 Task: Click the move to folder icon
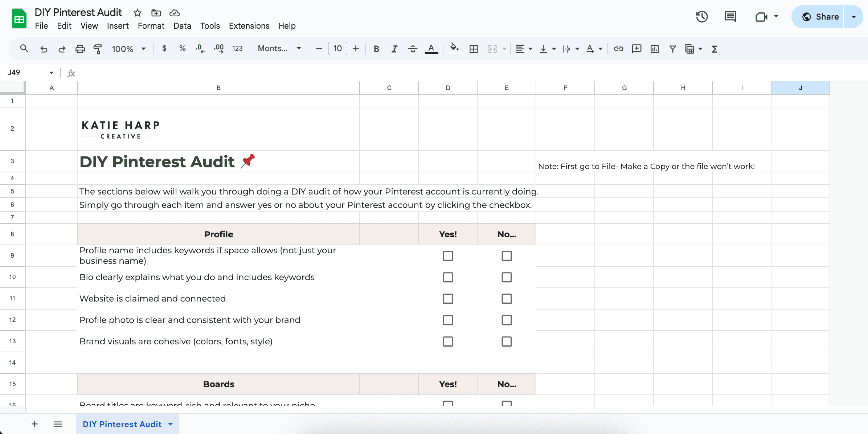(x=156, y=13)
